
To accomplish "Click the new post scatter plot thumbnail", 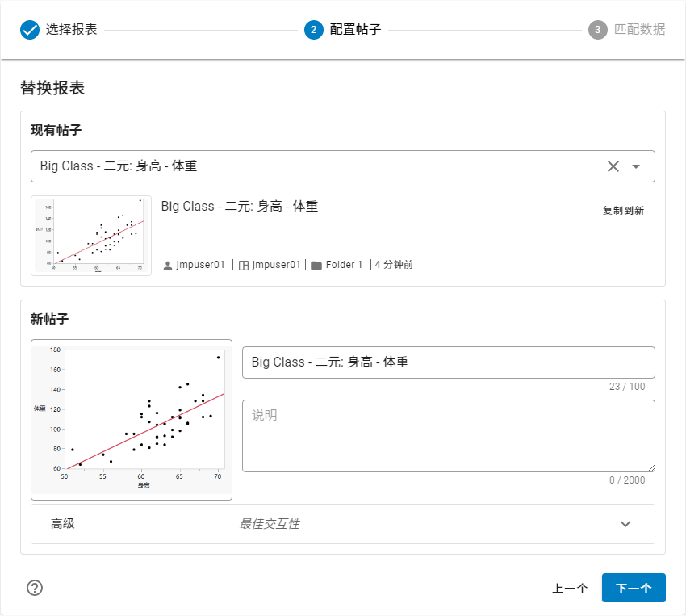I will coord(132,419).
